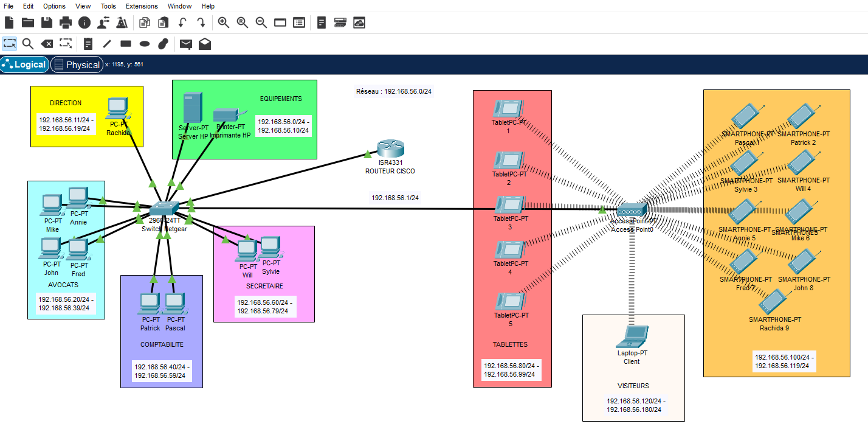Select the Draw Ellipse tool
The image size is (868, 432).
(x=145, y=44)
